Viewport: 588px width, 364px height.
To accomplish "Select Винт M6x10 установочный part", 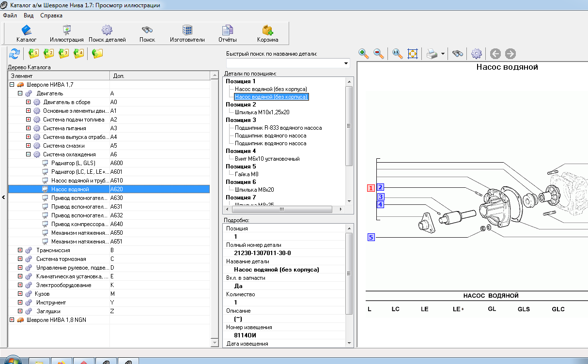I will coord(267,159).
